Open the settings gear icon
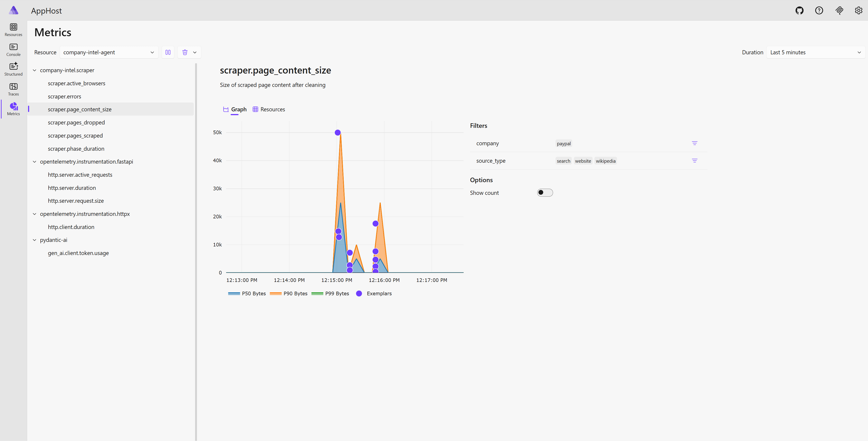 pyautogui.click(x=858, y=10)
